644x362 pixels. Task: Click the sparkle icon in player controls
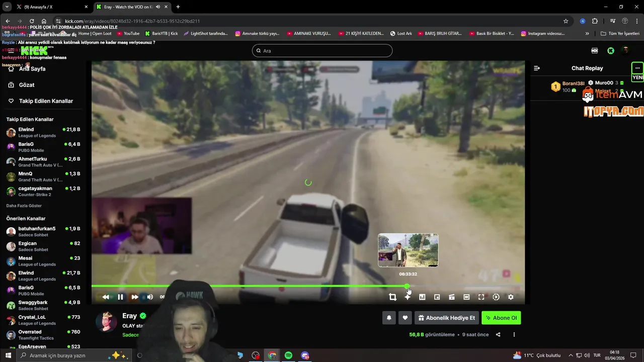click(x=408, y=297)
